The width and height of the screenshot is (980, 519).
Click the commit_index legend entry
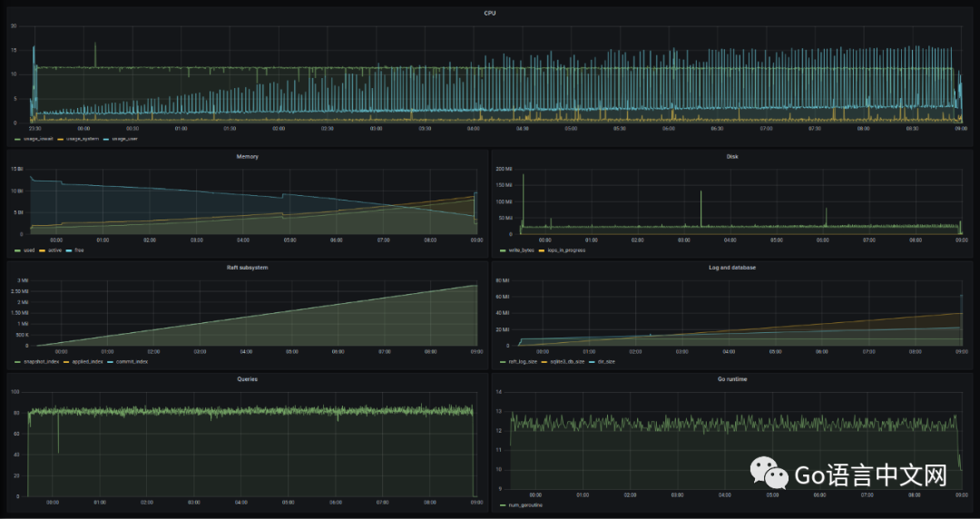[x=130, y=361]
